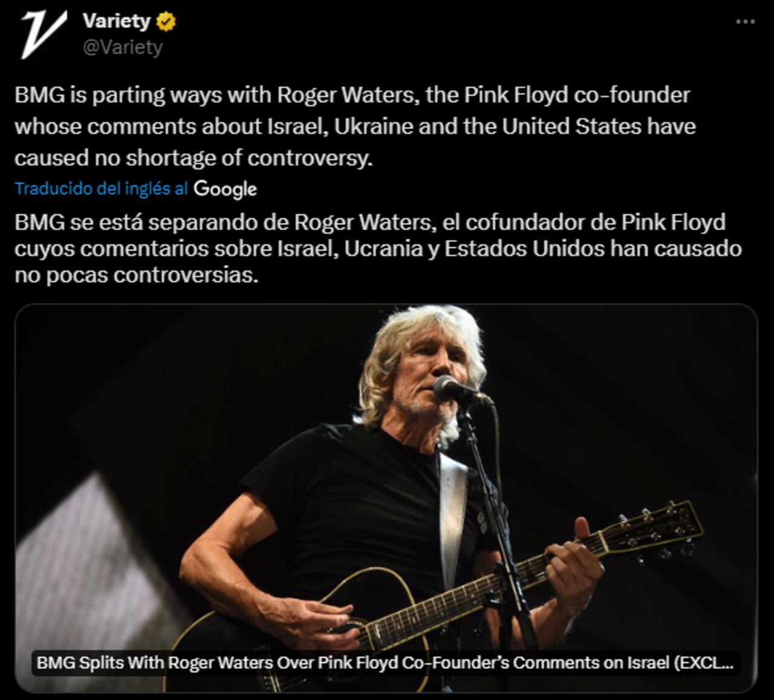Click '(EXCL...' truncated end of headline caption
The height and width of the screenshot is (700, 774).
click(704, 663)
